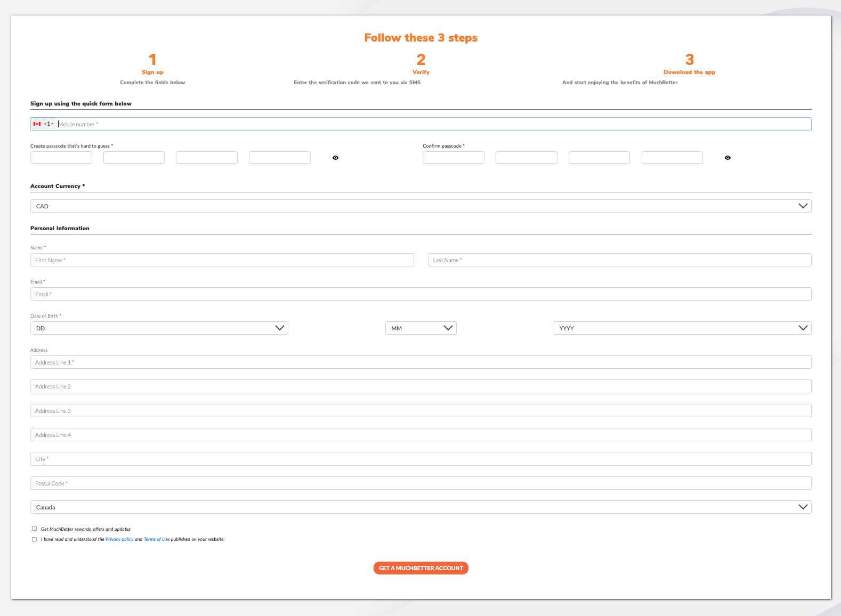This screenshot has width=841, height=616.
Task: Show passcode using the Confirm passcode eye icon
Action: [x=727, y=158]
